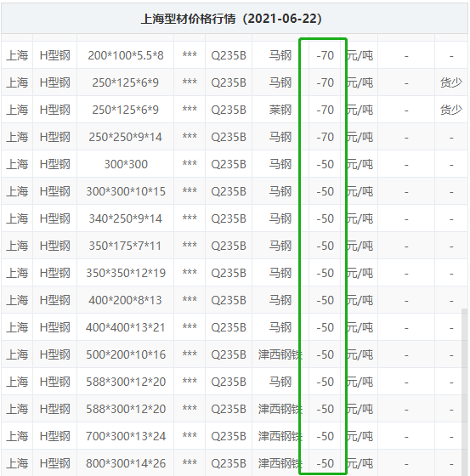Click the vertical scrollbar on the right edge
Screen dimensions: 470x476
click(x=464, y=392)
